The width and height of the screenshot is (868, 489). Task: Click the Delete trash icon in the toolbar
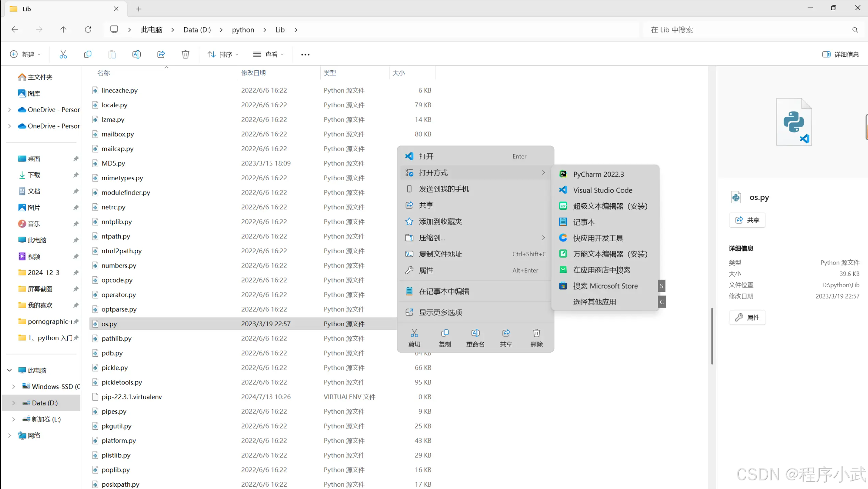pyautogui.click(x=185, y=54)
